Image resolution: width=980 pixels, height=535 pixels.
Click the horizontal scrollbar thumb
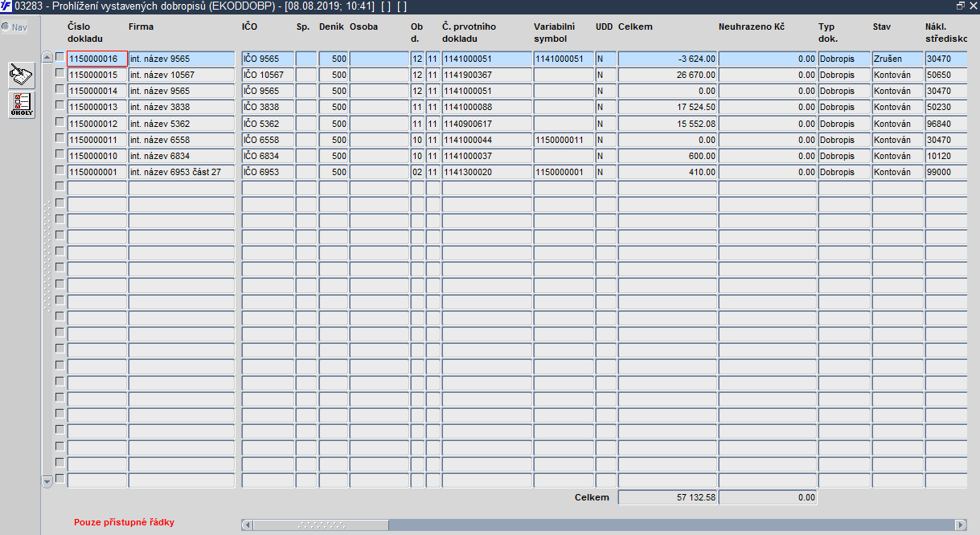(322, 525)
